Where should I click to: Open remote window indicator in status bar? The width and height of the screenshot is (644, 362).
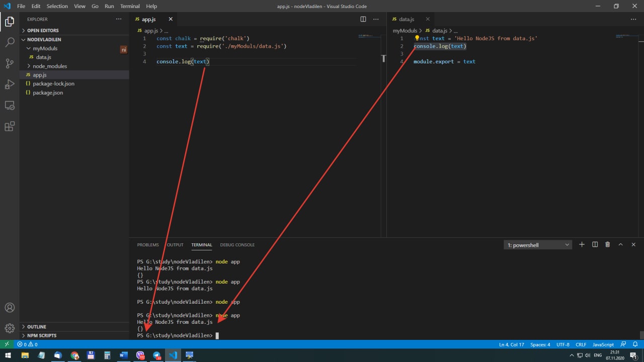pyautogui.click(x=7, y=344)
